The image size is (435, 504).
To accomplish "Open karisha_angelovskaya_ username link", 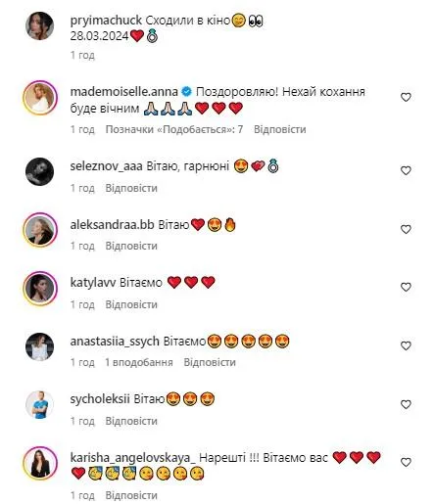I will (133, 458).
